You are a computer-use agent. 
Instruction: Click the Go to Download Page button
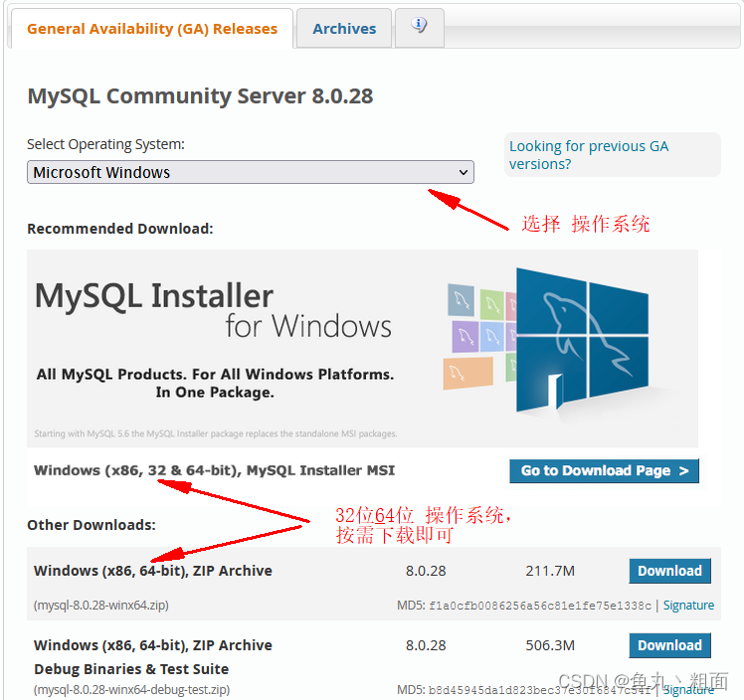(x=604, y=470)
